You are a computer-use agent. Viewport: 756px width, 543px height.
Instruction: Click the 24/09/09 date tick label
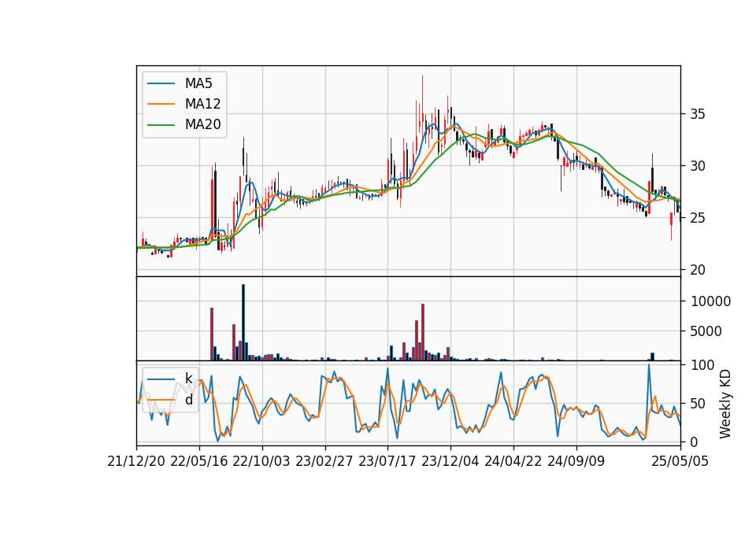tap(576, 461)
